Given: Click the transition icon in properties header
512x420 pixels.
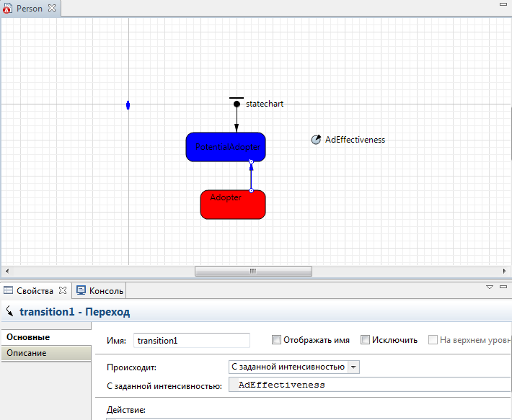Looking at the screenshot, I should pyautogui.click(x=10, y=311).
